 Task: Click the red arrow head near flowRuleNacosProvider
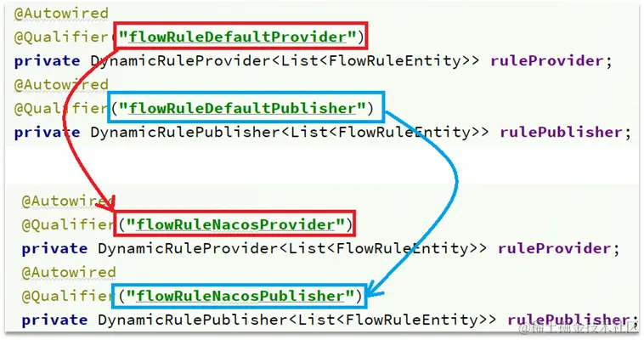[x=108, y=203]
